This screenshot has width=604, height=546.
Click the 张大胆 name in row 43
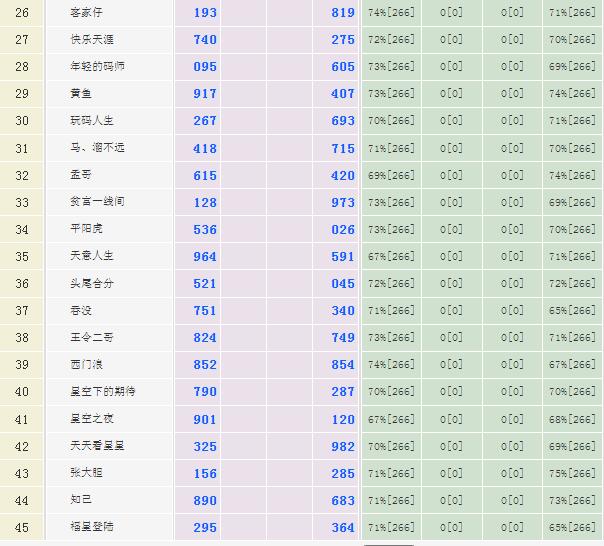[85, 472]
